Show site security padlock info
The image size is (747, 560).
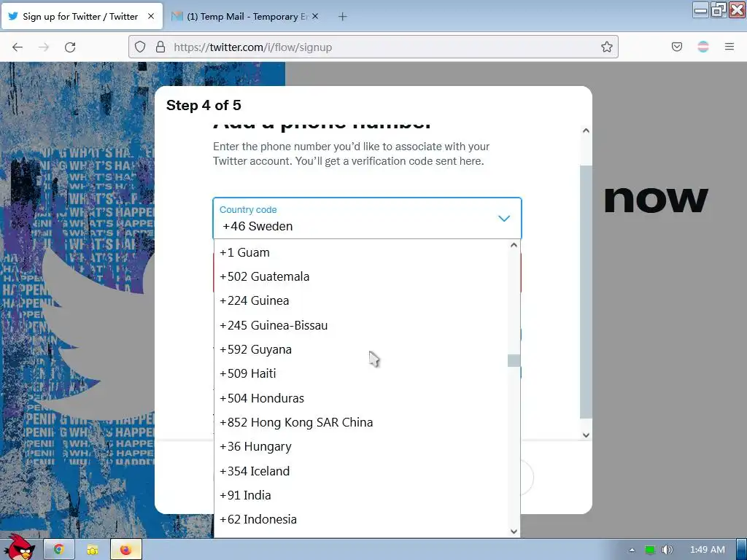click(x=160, y=47)
